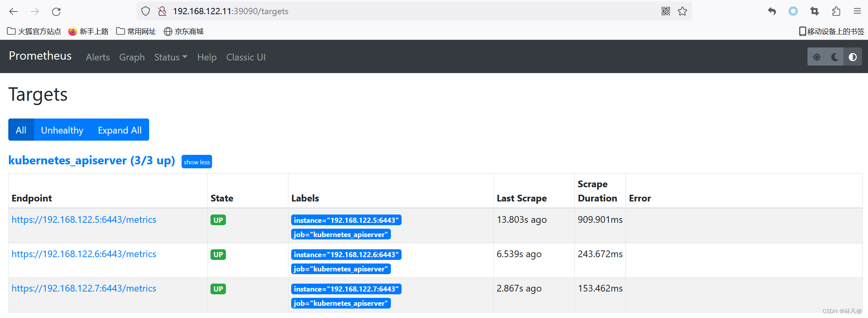Click job label in 192.168.122.6 row
This screenshot has width=868, height=318.
click(x=341, y=269)
